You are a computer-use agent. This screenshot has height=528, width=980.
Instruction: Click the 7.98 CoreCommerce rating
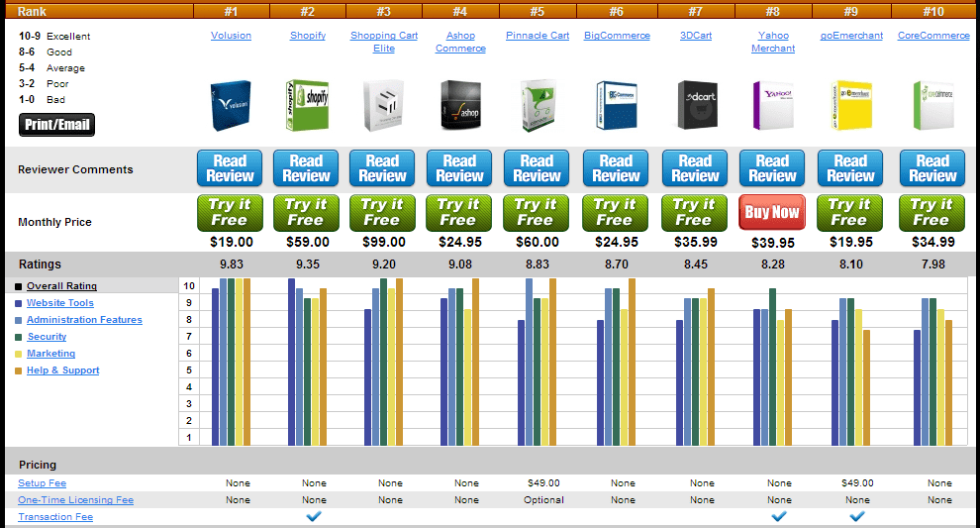tap(933, 264)
